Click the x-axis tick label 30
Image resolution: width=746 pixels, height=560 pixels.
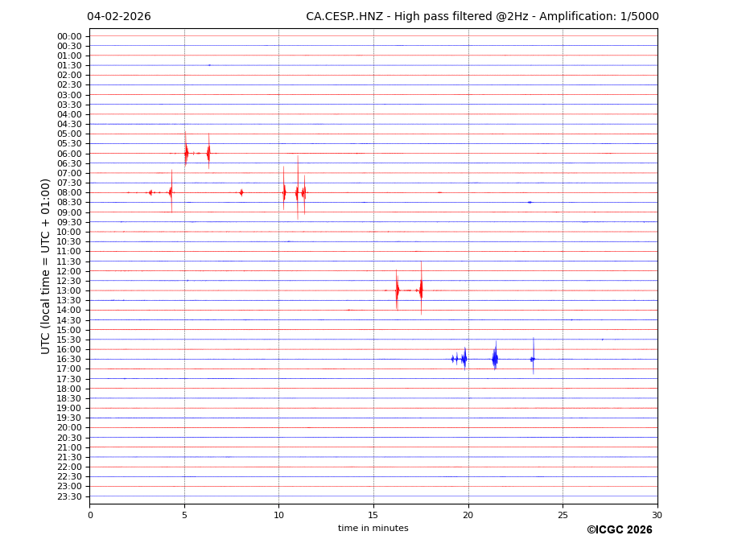pos(657,515)
